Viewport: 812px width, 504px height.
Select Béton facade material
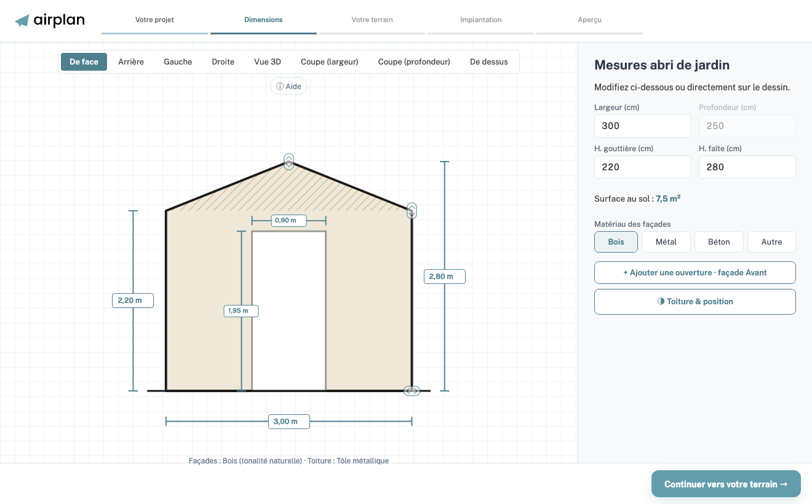[719, 242]
